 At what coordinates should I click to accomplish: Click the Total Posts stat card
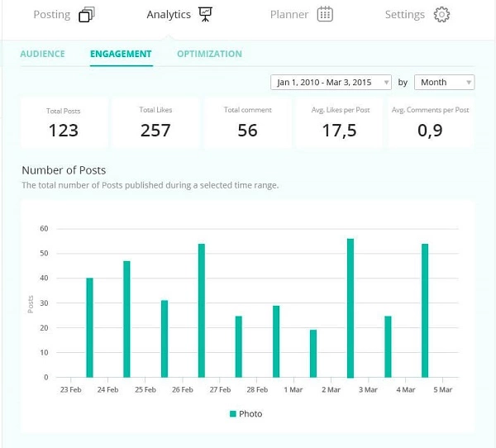pyautogui.click(x=64, y=122)
